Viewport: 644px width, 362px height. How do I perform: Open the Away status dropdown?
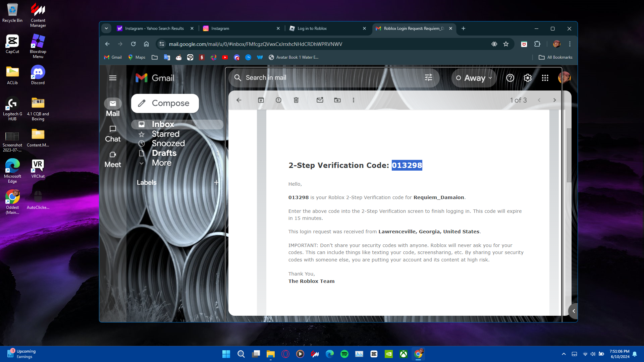pyautogui.click(x=474, y=78)
